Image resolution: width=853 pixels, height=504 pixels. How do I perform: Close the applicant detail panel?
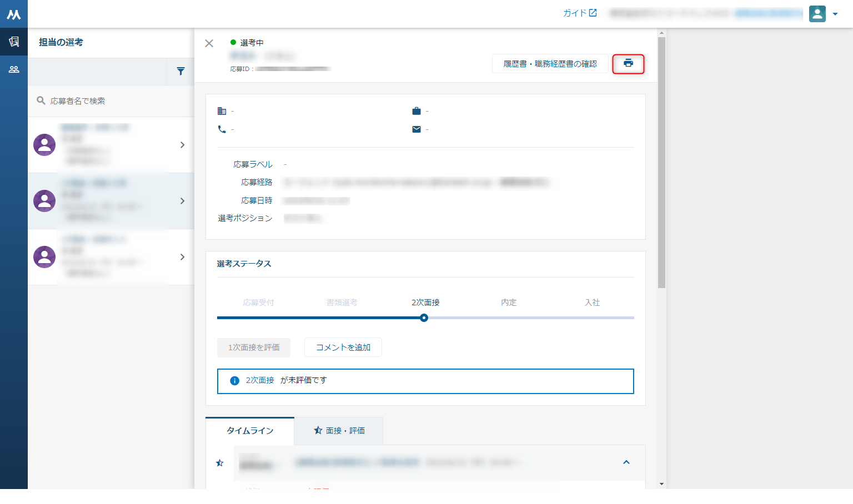[x=209, y=43]
